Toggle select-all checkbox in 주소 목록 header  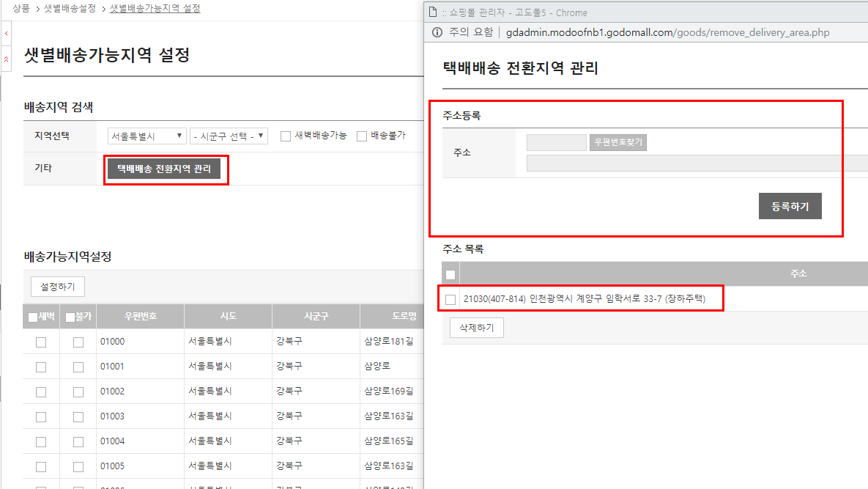point(450,275)
